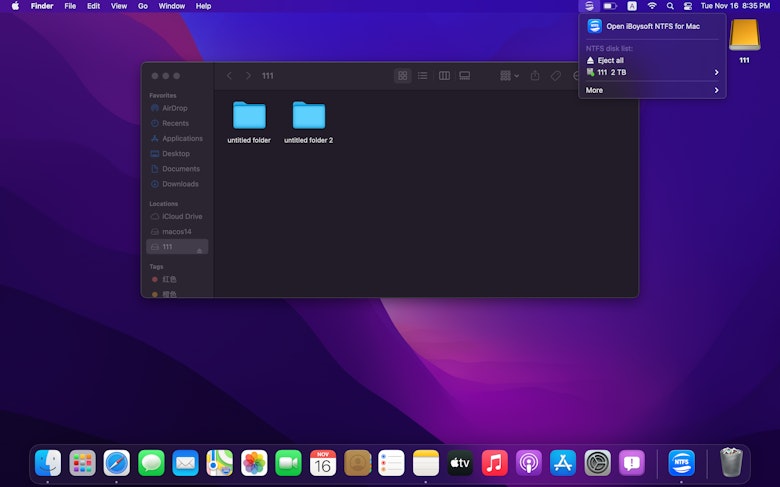
Task: Open Calendar from the Dock
Action: [323, 463]
